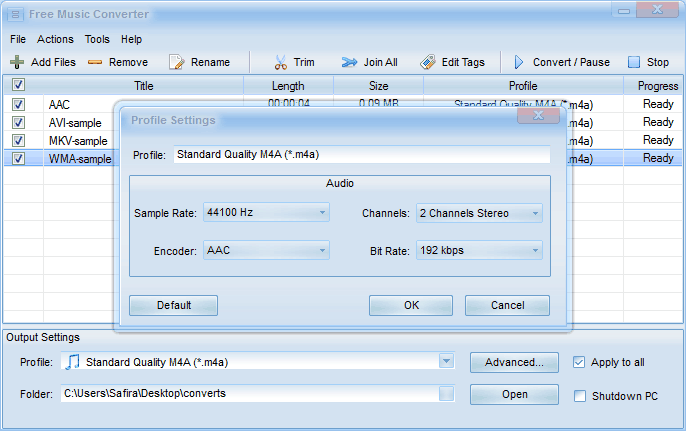Click the Remove minus icon

pyautogui.click(x=95, y=63)
